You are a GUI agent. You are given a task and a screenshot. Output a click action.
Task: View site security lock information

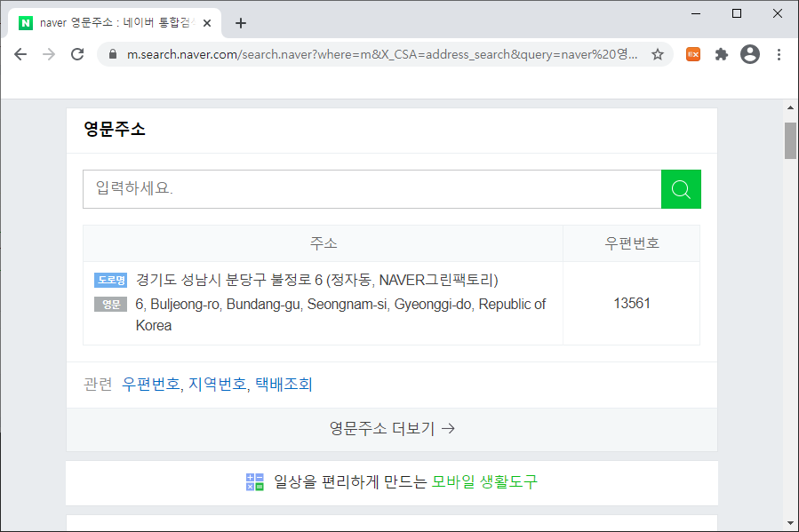pyautogui.click(x=113, y=54)
